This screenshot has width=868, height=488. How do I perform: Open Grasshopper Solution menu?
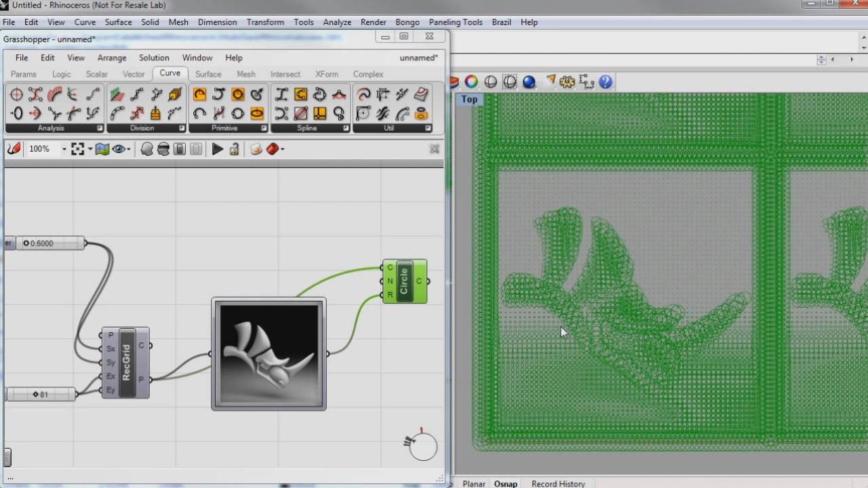coord(154,58)
